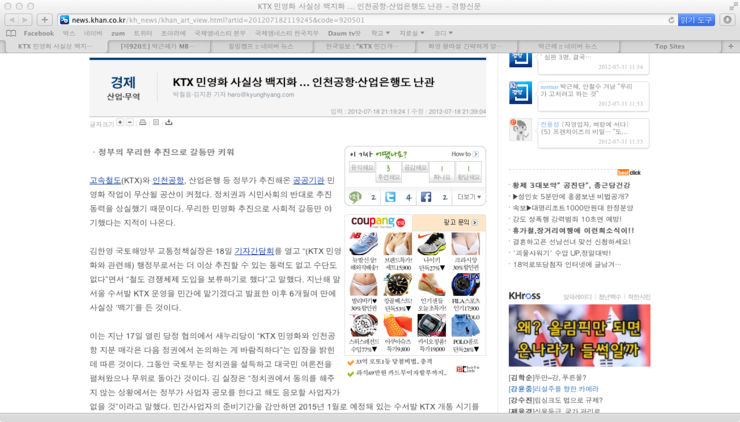
Task: Click the Twitter share icon
Action: click(x=390, y=198)
